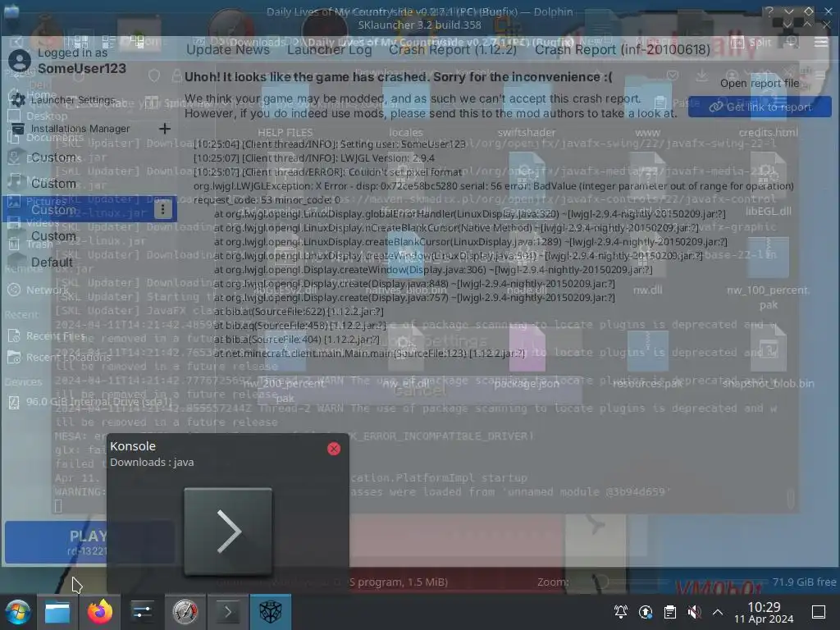Switch to the Launcher Log tab

click(x=330, y=50)
